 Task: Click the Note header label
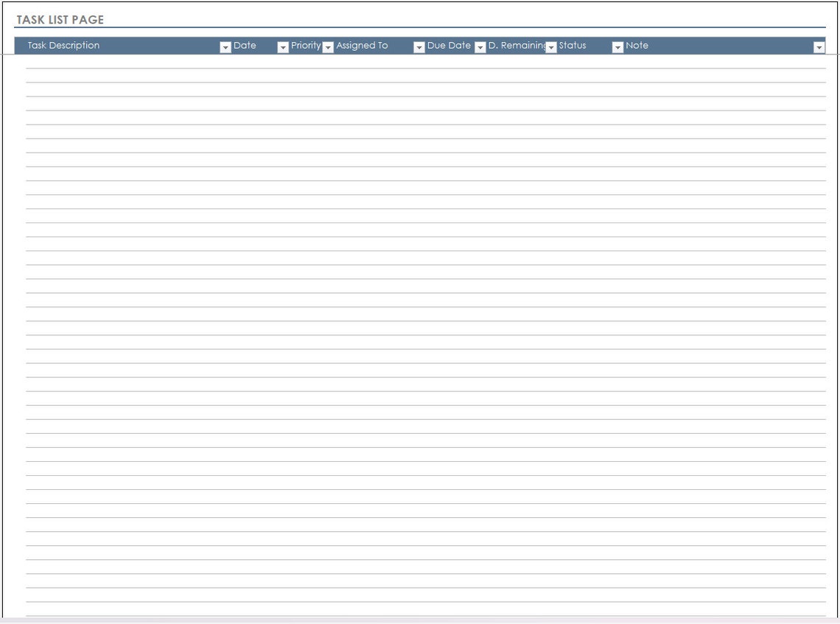(x=637, y=45)
